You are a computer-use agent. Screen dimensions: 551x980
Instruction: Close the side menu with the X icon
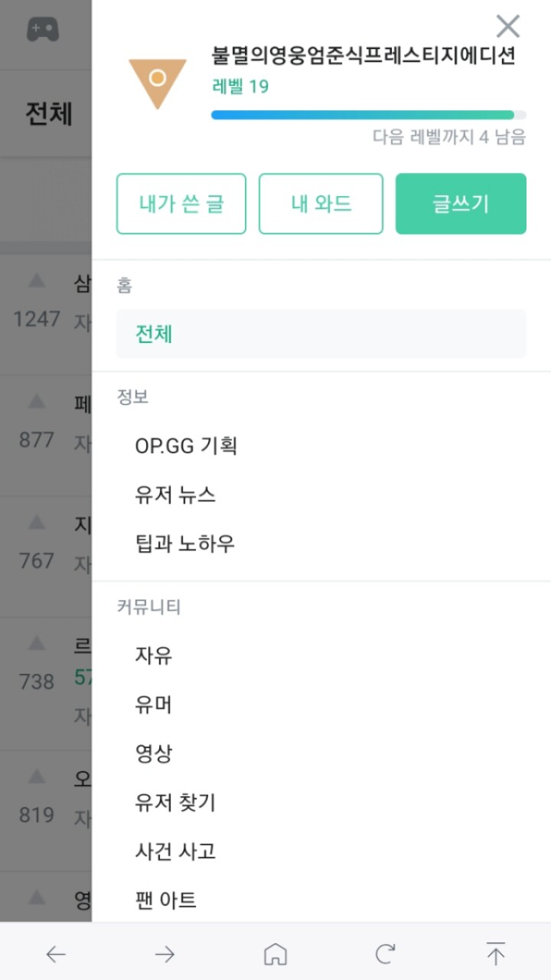coord(508,27)
